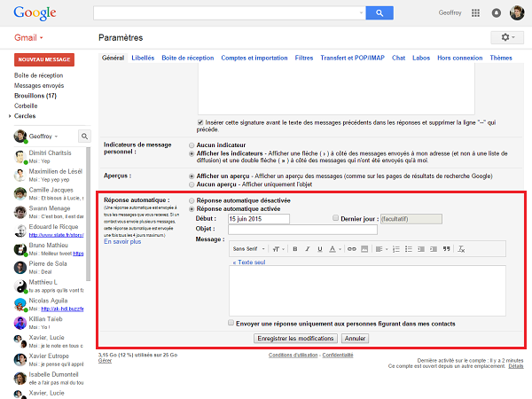Open Nicolas Aguila chat avatar
The width and height of the screenshot is (532, 399).
pos(20,305)
